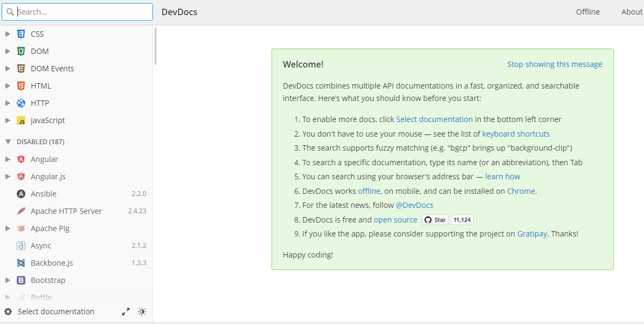The image size is (644, 324).
Task: Click the open source link
Action: [x=396, y=220]
